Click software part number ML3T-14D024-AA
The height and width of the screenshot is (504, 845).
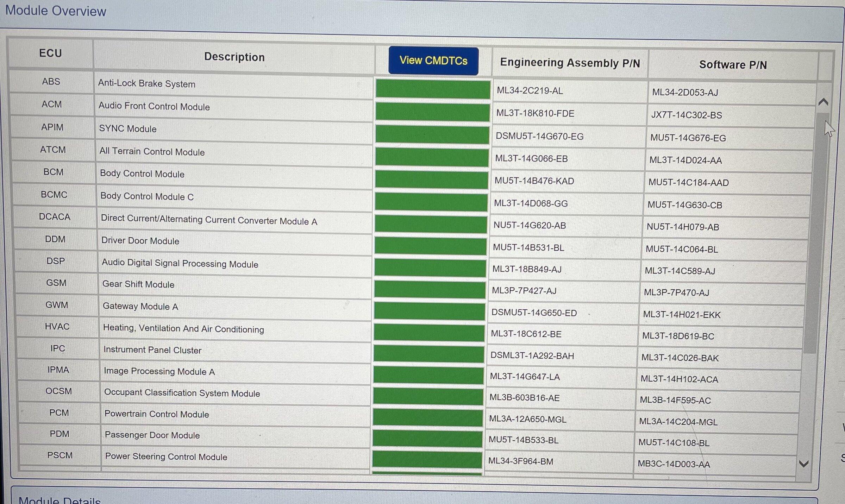click(x=686, y=160)
